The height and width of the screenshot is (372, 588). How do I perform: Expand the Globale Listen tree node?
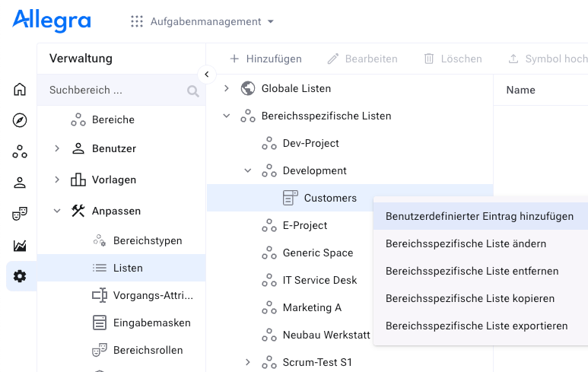(226, 88)
